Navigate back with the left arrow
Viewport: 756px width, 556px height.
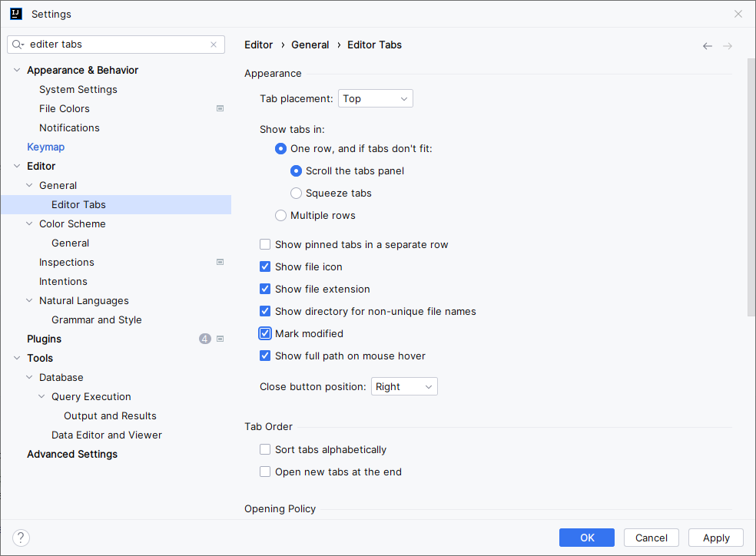708,46
